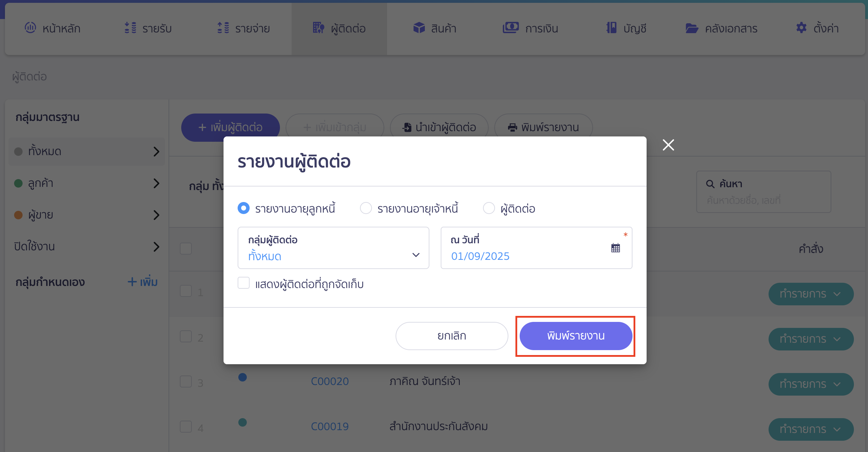Click the money icon for การเงิน
This screenshot has width=868, height=452.
(x=511, y=28)
